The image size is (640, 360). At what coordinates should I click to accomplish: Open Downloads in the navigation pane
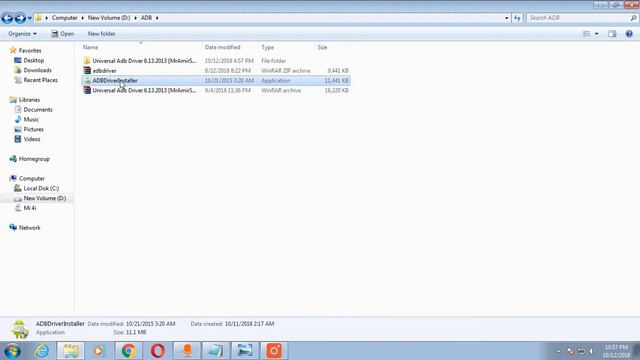37,70
